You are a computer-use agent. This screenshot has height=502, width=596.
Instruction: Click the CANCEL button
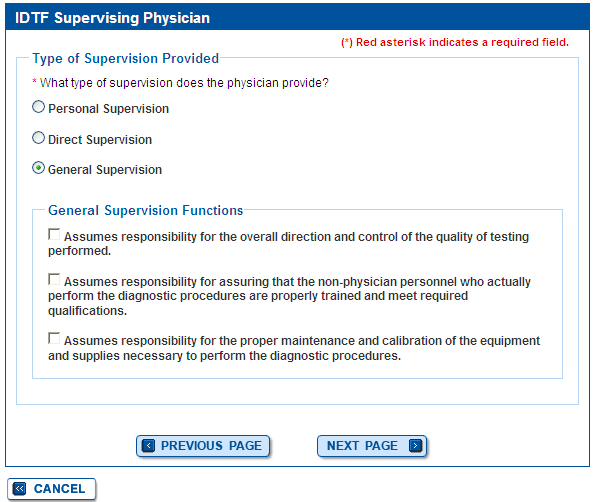point(51,489)
